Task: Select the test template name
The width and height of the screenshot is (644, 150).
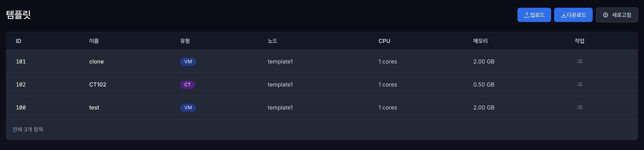Action: pyautogui.click(x=94, y=108)
